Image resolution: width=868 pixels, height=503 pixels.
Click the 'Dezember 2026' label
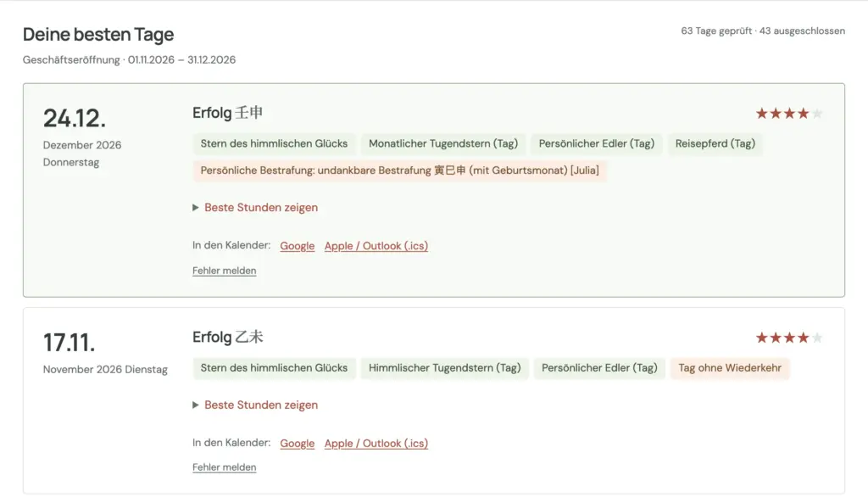(82, 145)
